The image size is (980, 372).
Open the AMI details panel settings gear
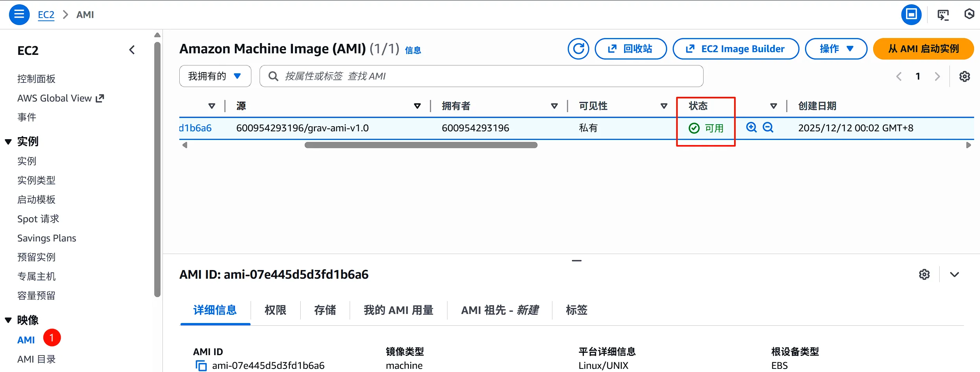coord(924,274)
